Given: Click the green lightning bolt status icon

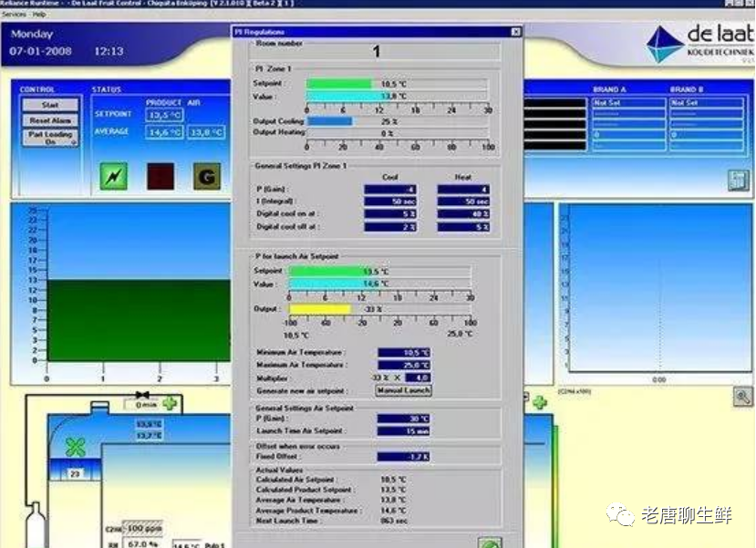Looking at the screenshot, I should click(x=114, y=176).
